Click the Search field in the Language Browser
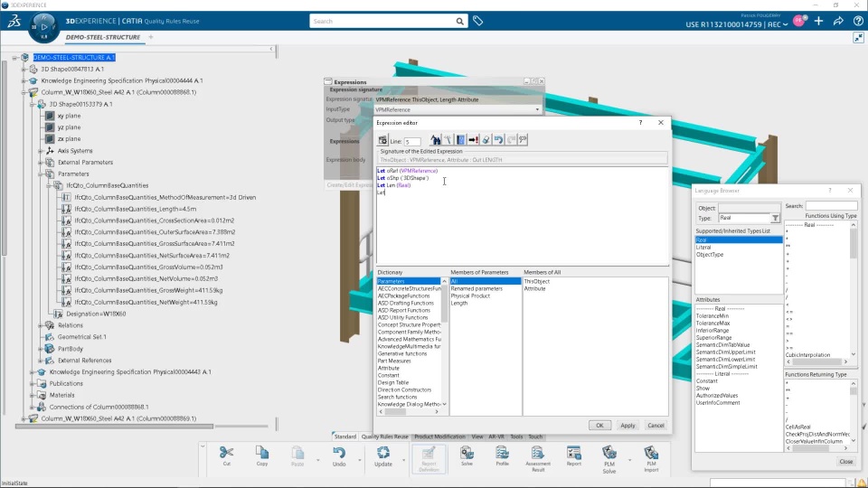 831,206
